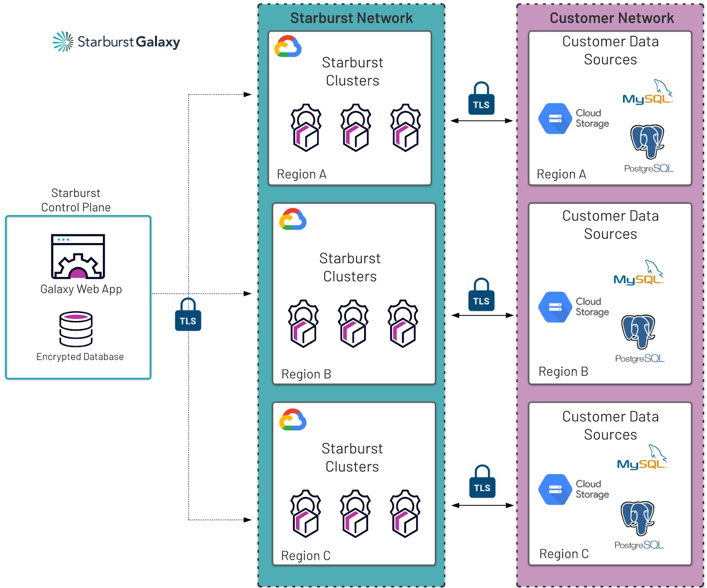707x588 pixels.
Task: Click Google Cloud logo in Starburst Region B
Action: tap(293, 219)
